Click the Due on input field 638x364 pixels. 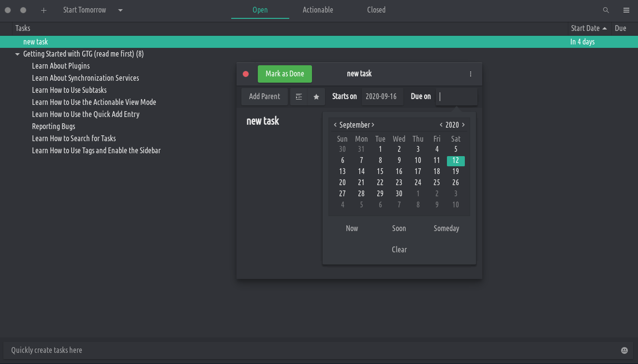(x=457, y=97)
